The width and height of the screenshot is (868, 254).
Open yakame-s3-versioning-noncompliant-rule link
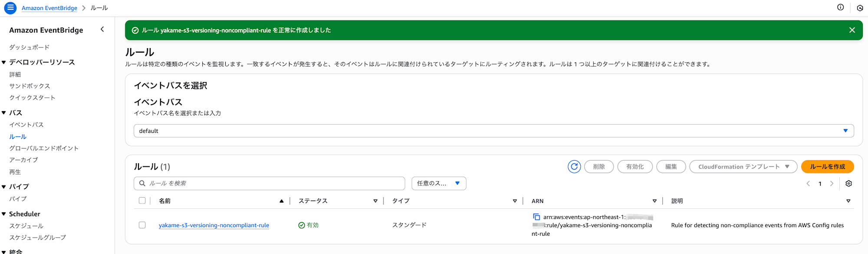214,225
